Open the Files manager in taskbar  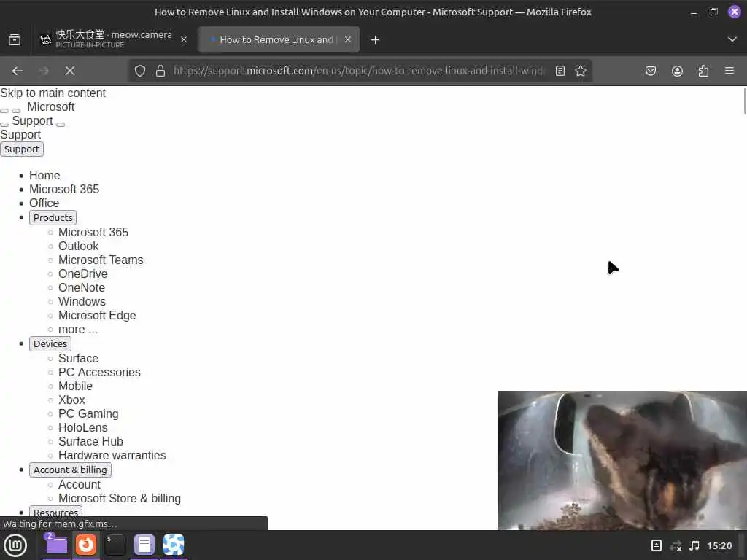tap(56, 545)
